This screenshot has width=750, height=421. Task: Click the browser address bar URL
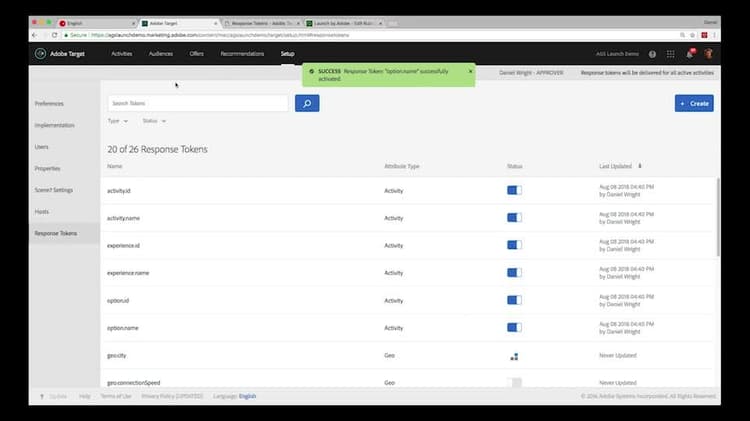coord(220,35)
